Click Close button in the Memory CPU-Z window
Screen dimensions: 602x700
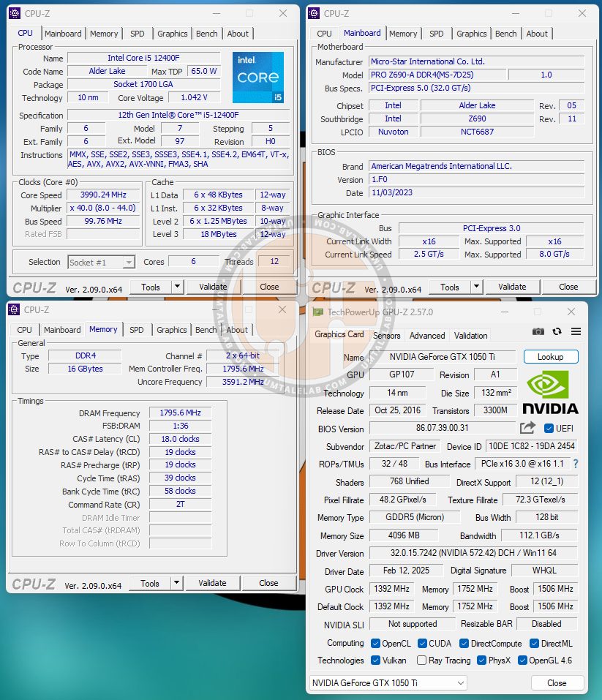(268, 582)
